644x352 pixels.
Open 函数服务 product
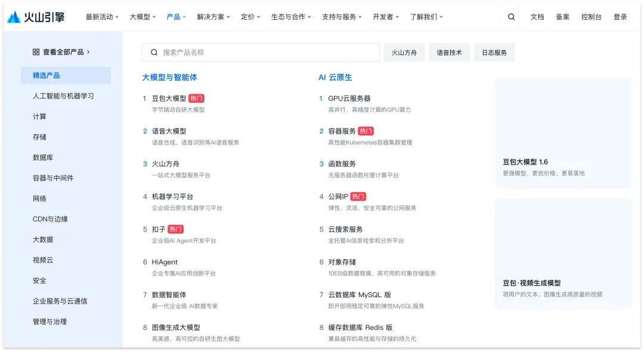[342, 164]
